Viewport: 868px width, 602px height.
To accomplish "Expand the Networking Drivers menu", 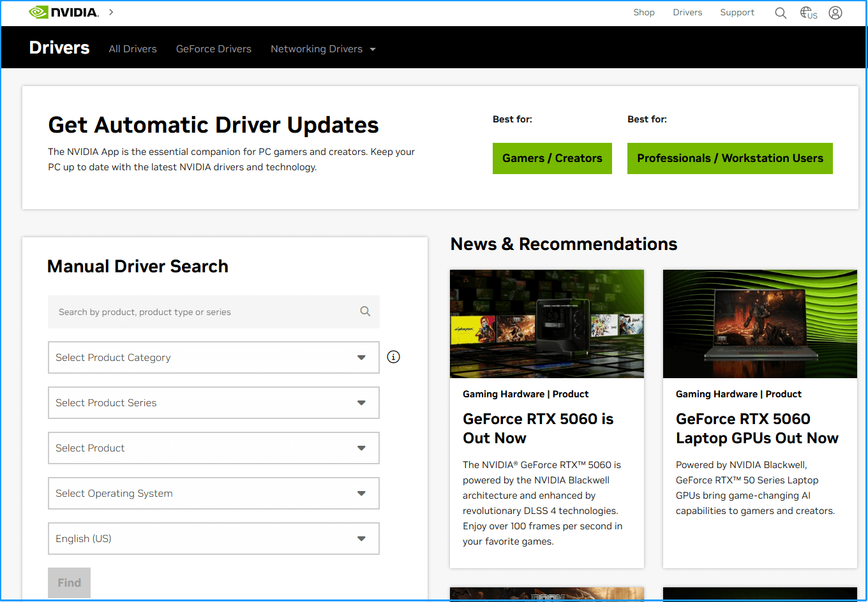I will tap(323, 49).
